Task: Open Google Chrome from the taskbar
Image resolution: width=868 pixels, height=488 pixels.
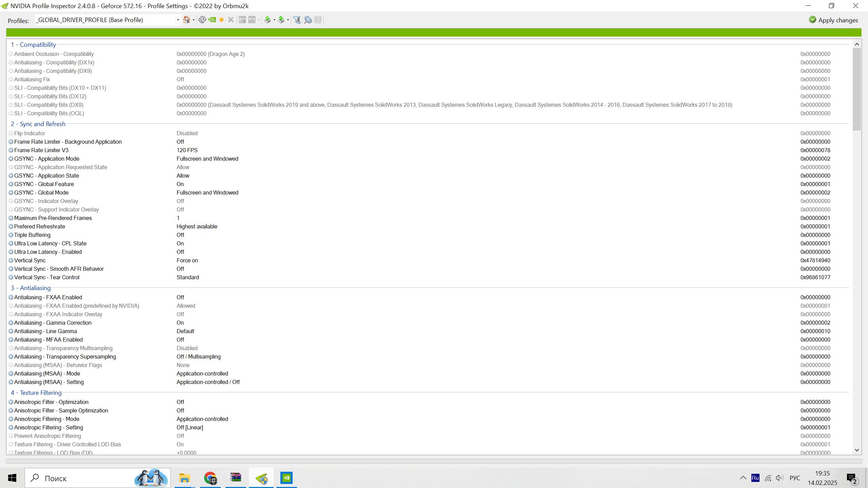Action: pos(210,478)
